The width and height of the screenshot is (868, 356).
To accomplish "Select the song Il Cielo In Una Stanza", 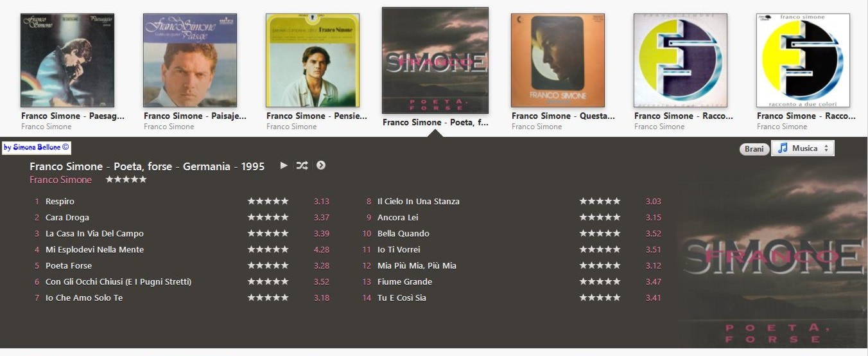I will (419, 201).
